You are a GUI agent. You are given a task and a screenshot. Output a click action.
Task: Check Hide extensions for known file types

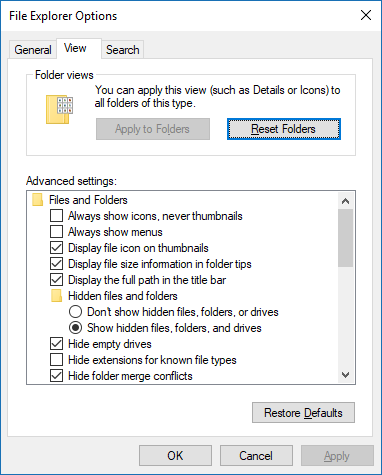[x=56, y=360]
